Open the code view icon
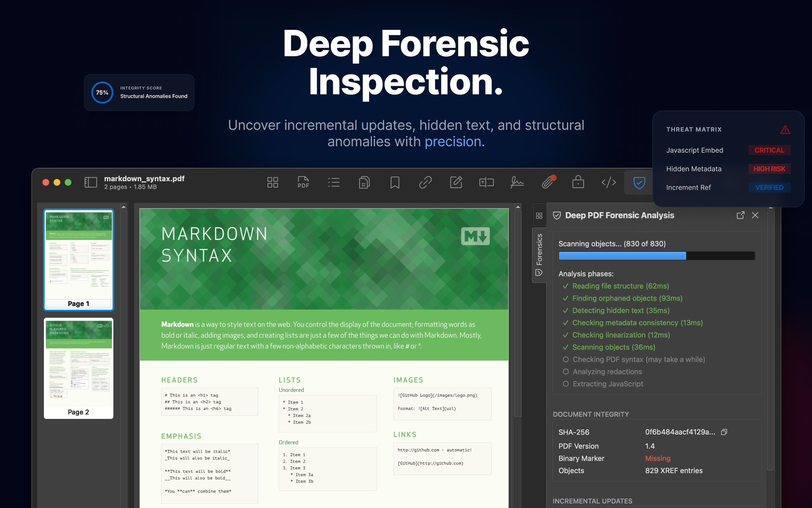Viewport: 812px width, 508px height. point(609,182)
